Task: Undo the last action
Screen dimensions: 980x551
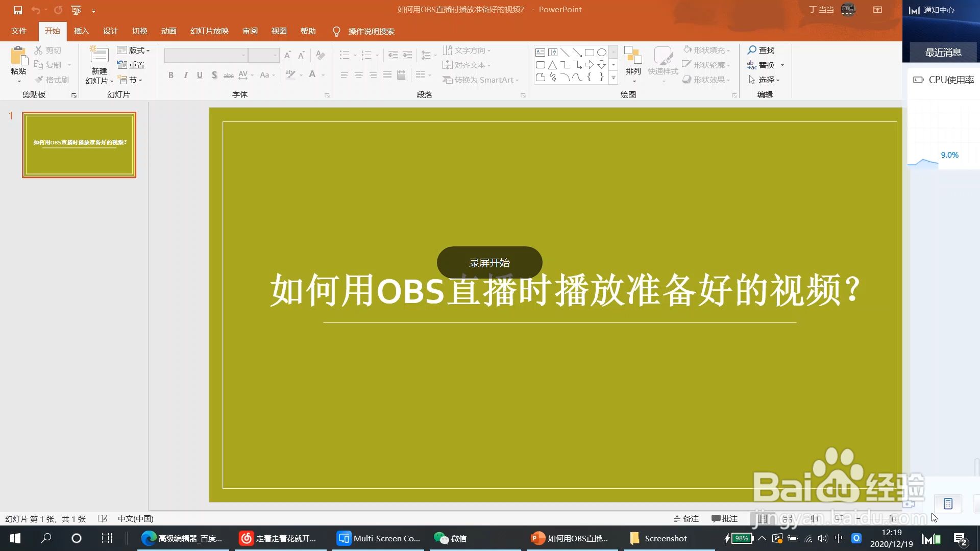Action: 36,10
